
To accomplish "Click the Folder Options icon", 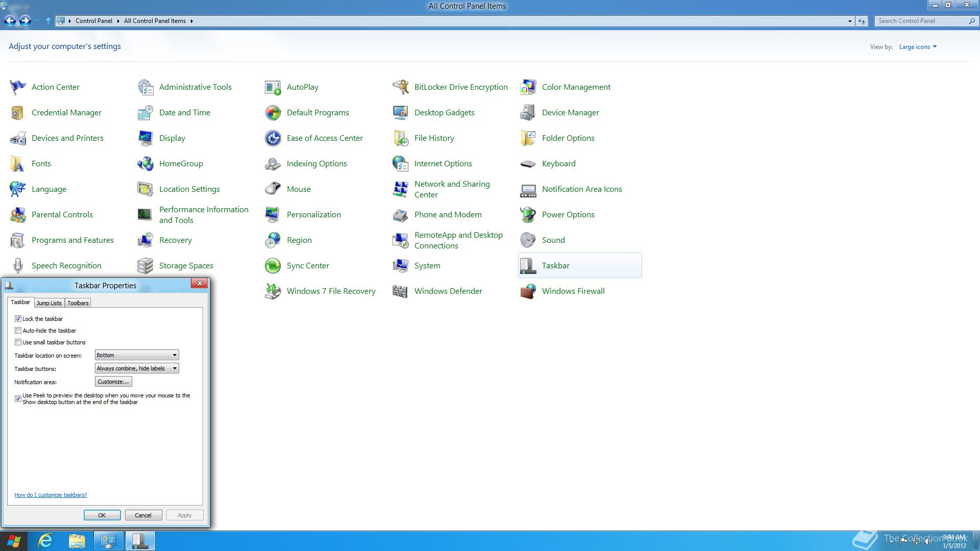I will [x=528, y=138].
